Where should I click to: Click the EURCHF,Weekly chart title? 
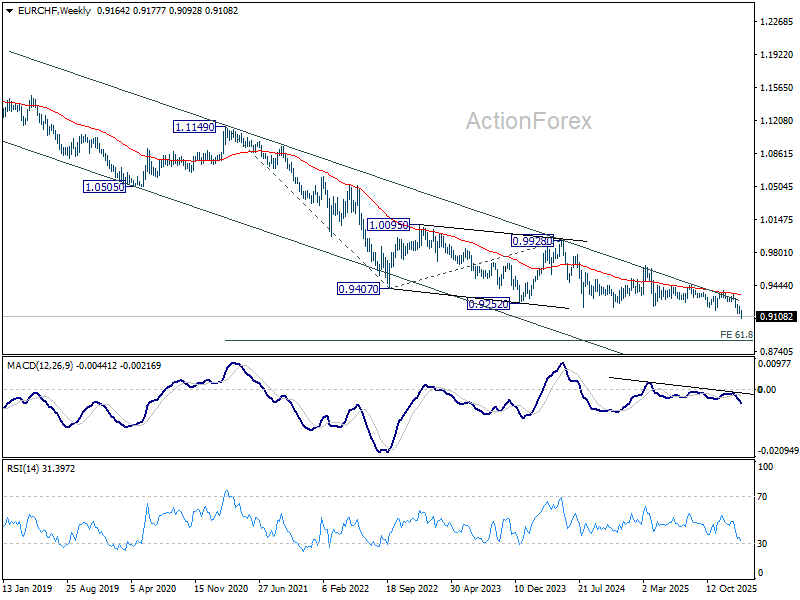54,11
